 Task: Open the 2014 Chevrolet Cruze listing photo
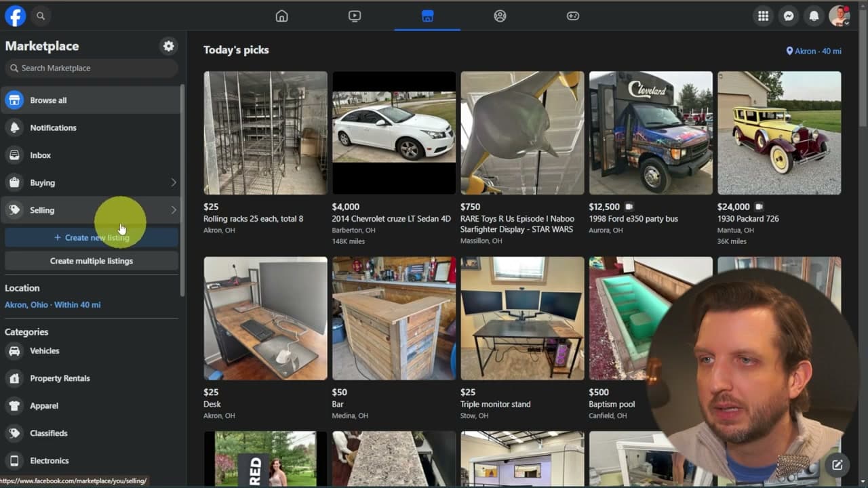pos(394,133)
